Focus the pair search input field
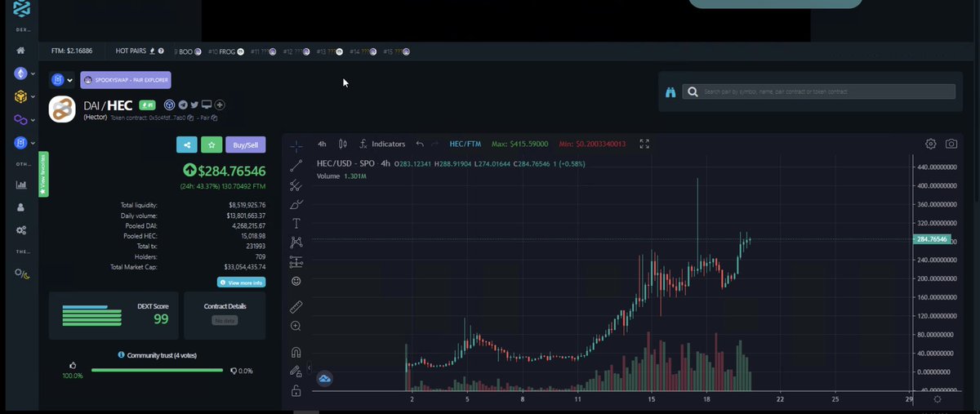 819,92
